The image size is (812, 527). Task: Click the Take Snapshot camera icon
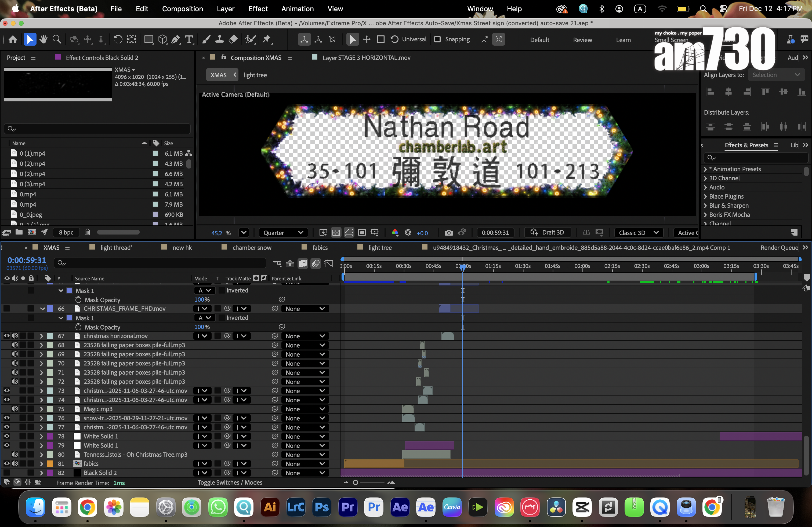(x=449, y=232)
